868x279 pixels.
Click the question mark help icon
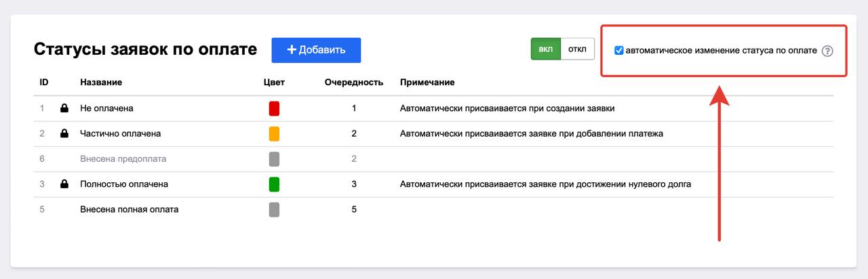point(827,51)
